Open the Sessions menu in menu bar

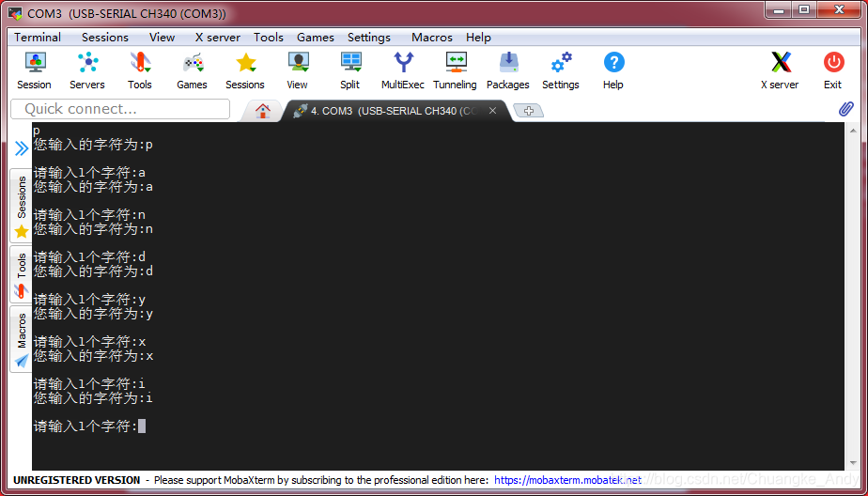[105, 37]
